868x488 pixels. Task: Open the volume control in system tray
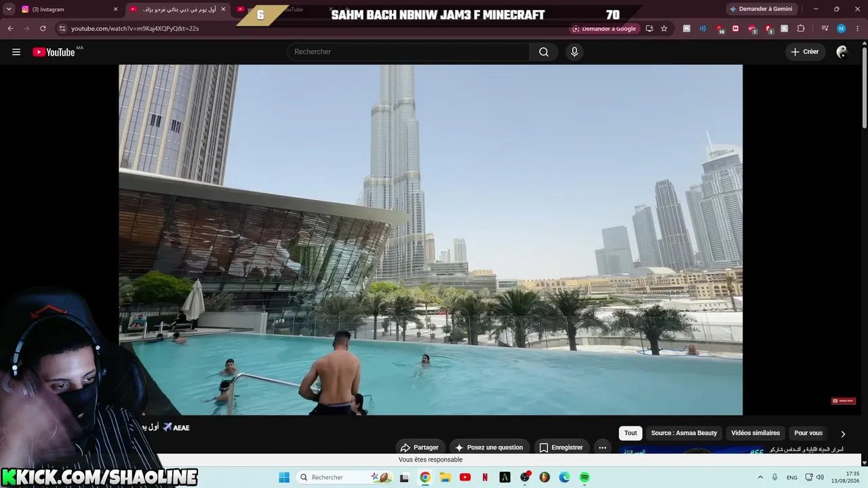click(820, 477)
